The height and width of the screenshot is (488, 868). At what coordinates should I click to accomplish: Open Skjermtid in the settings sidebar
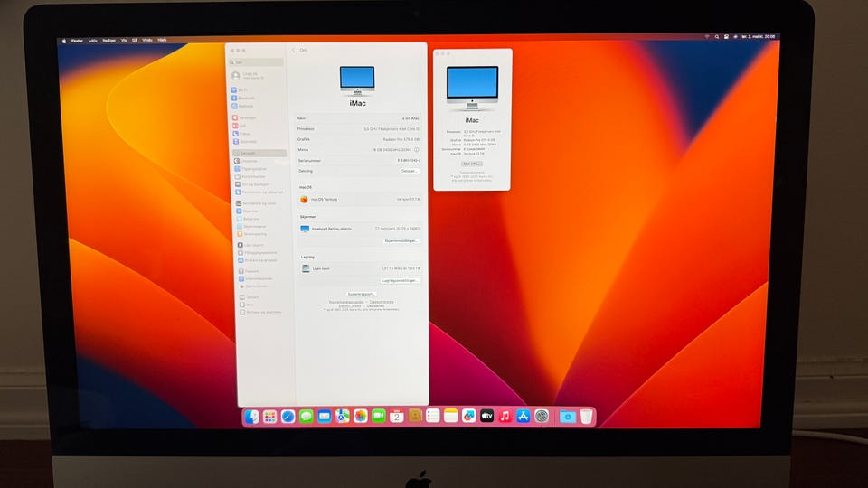click(x=245, y=141)
